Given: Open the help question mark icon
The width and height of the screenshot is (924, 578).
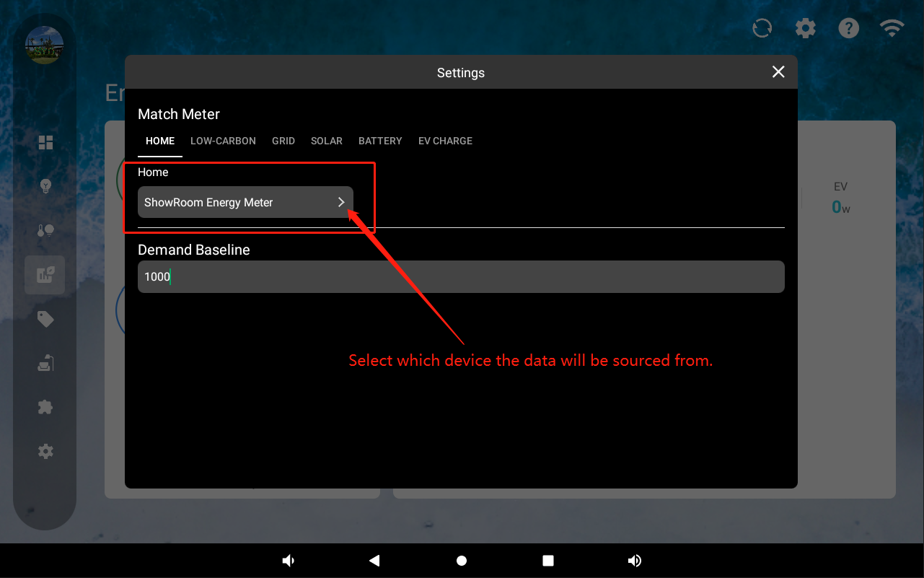Looking at the screenshot, I should 848,28.
